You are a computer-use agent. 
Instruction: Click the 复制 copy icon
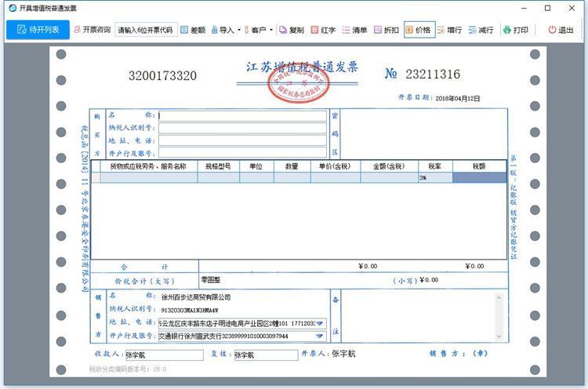click(283, 30)
